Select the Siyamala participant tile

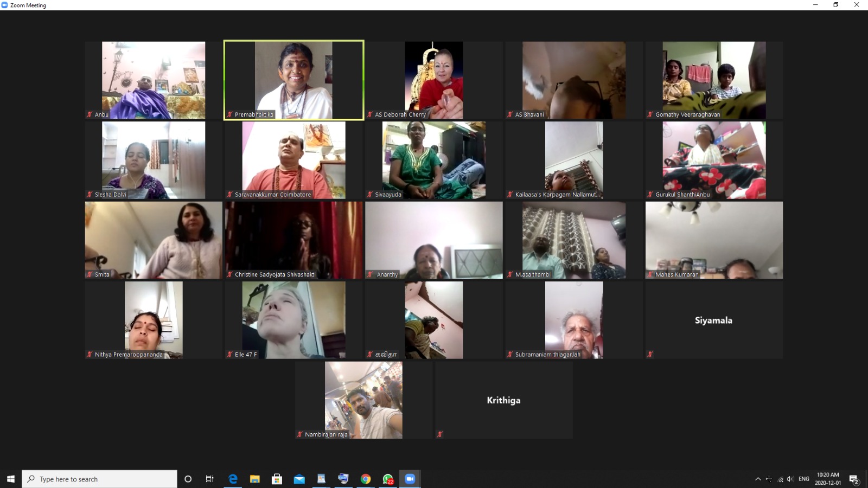[714, 320]
